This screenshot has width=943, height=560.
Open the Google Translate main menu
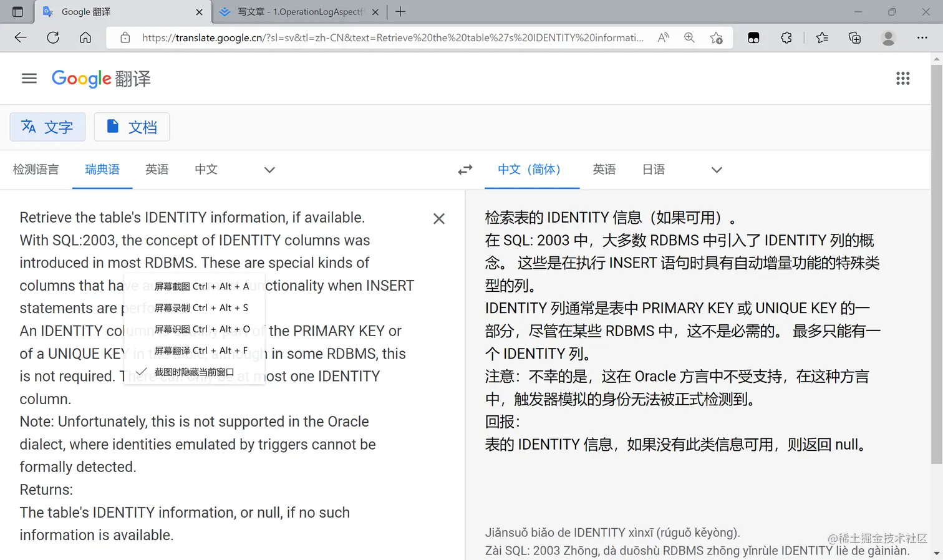coord(29,79)
